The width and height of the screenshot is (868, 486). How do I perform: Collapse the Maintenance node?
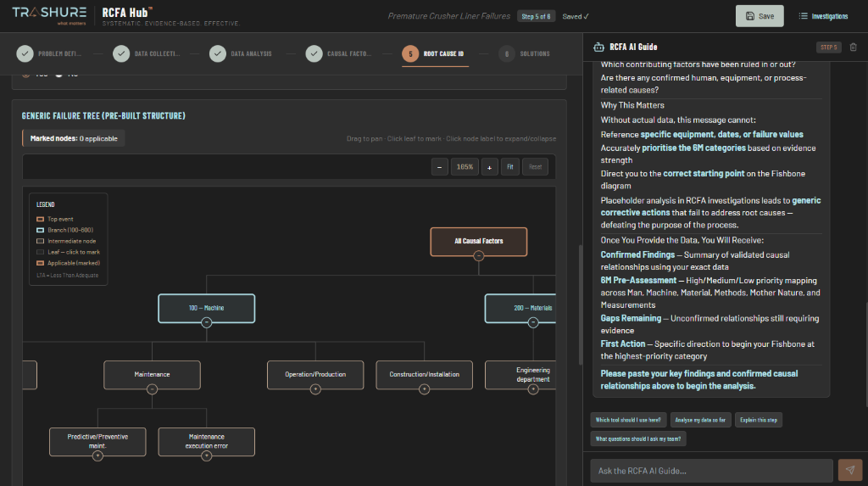coord(153,389)
